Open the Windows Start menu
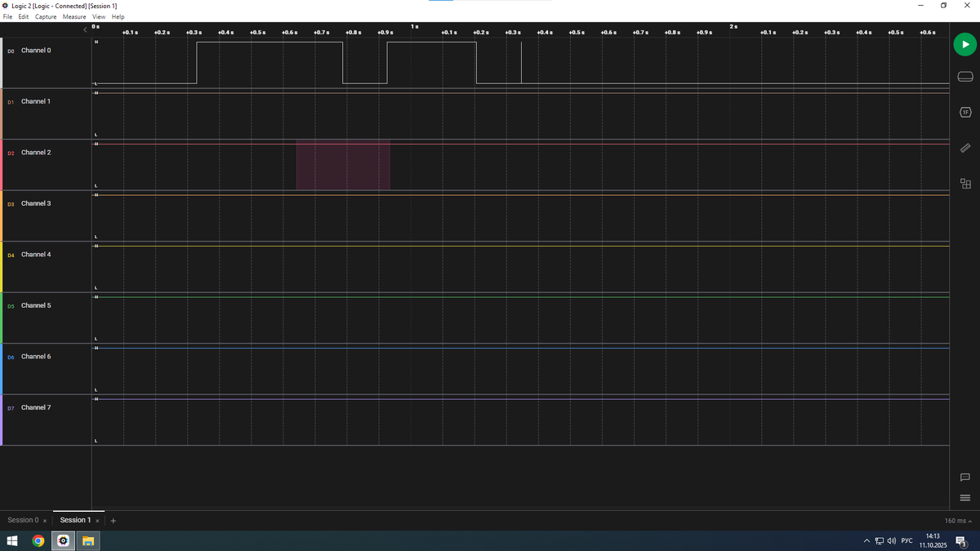The width and height of the screenshot is (980, 551). click(12, 540)
